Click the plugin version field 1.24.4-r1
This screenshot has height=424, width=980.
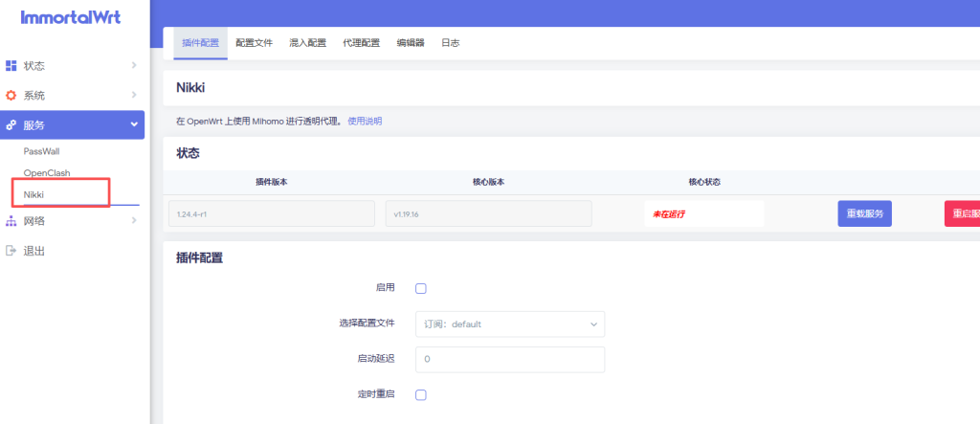(x=272, y=213)
